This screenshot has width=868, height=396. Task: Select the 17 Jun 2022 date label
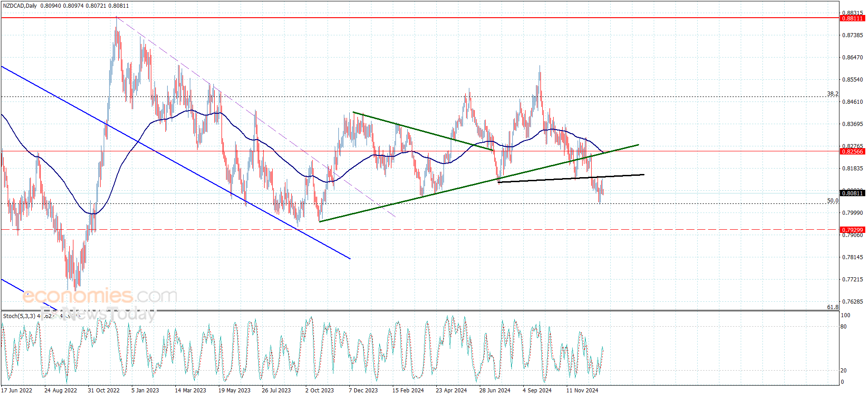(x=17, y=390)
